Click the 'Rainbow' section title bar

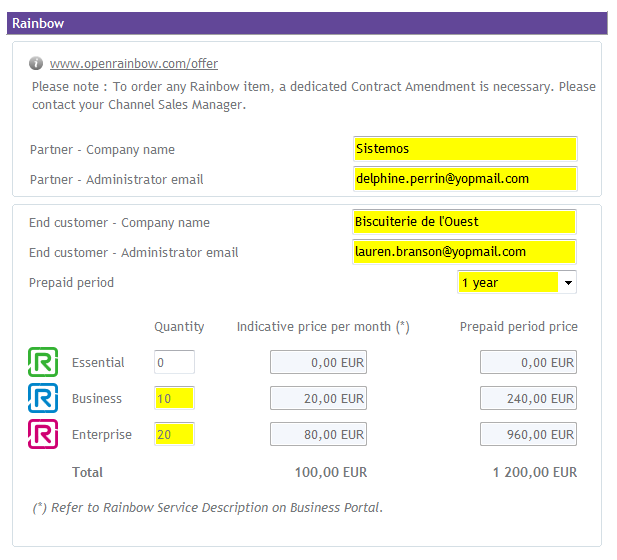307,23
